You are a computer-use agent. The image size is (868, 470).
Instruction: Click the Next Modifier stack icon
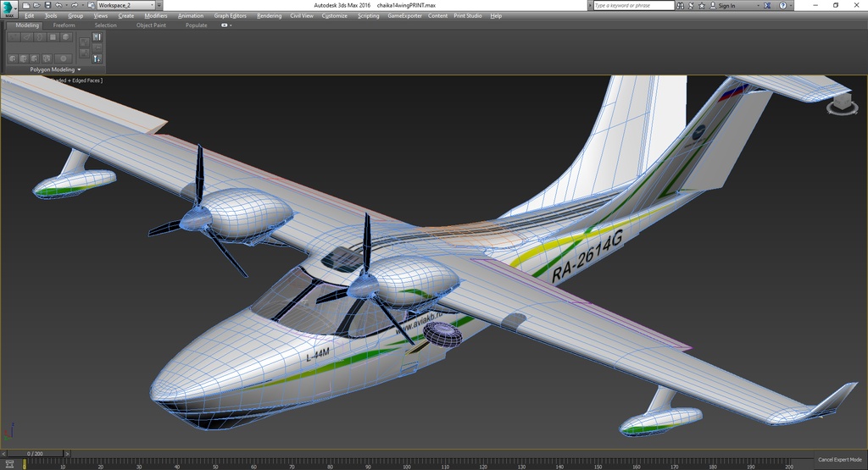point(84,53)
